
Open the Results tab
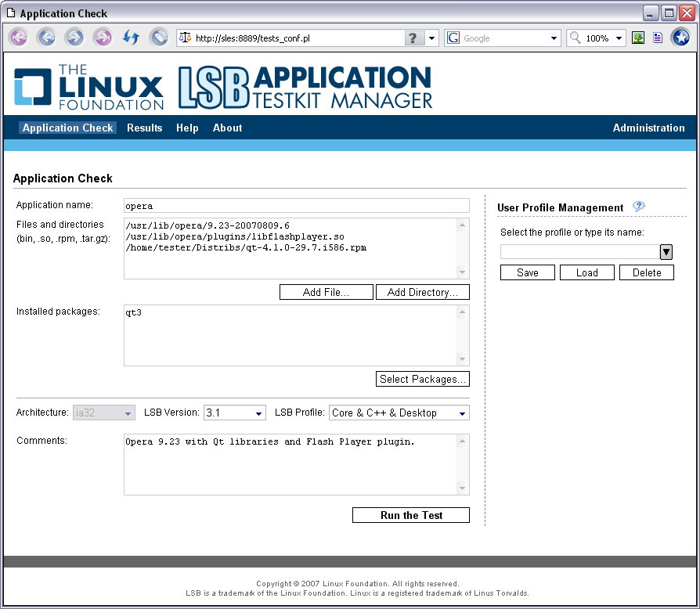click(144, 128)
